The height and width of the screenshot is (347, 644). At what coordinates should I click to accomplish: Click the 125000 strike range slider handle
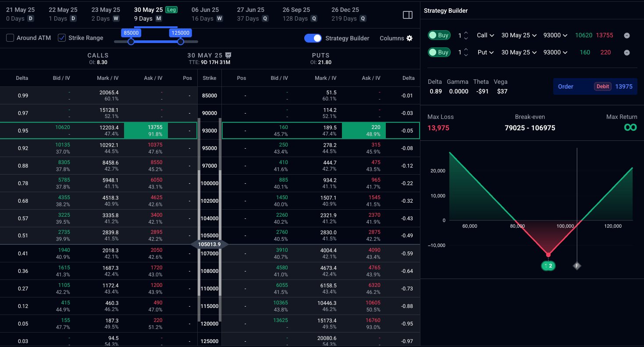(x=181, y=42)
